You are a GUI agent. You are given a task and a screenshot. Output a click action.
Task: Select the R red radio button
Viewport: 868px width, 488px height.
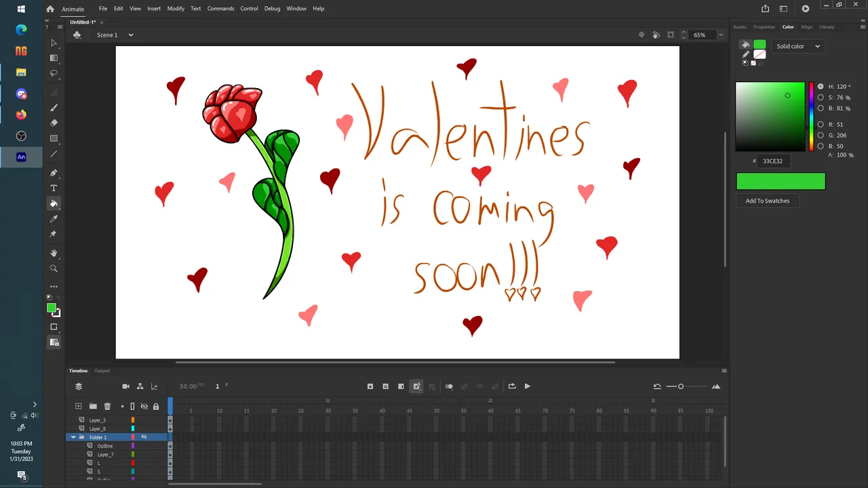point(821,125)
